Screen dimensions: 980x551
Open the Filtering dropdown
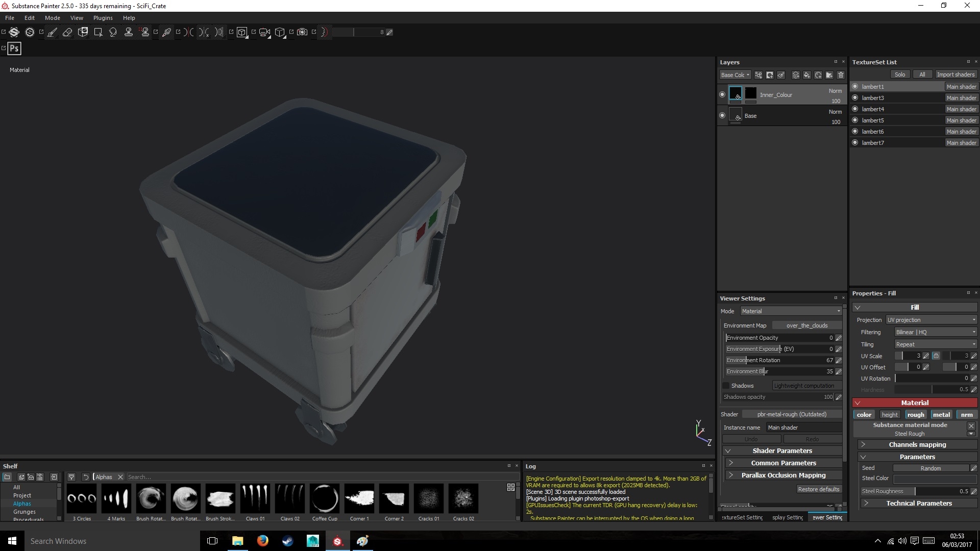pos(936,332)
